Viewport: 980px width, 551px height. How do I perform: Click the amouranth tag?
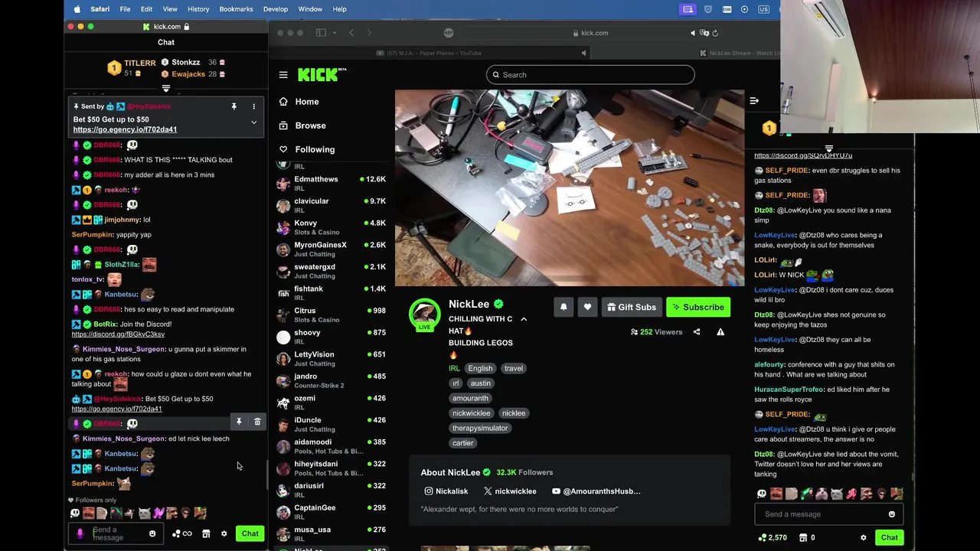[x=470, y=398]
